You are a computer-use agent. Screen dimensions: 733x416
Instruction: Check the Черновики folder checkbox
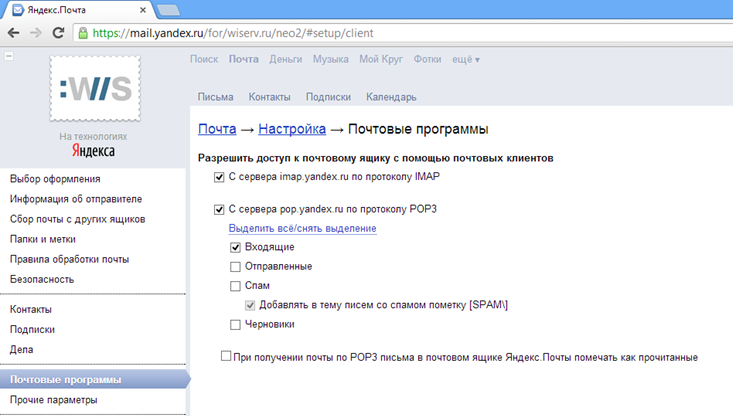tap(235, 325)
